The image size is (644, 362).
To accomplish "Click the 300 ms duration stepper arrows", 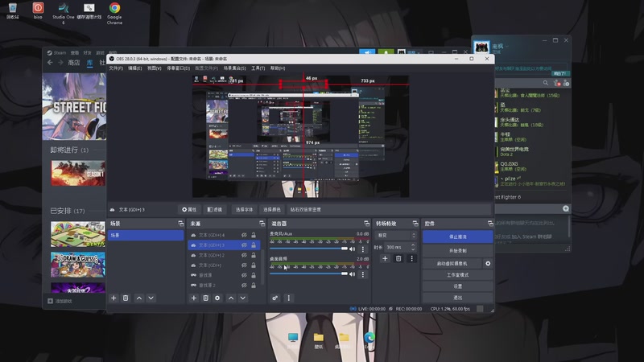I will [413, 247].
